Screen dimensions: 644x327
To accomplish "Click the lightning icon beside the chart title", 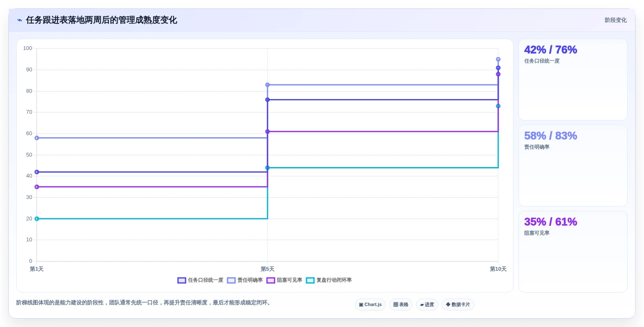I will [20, 20].
